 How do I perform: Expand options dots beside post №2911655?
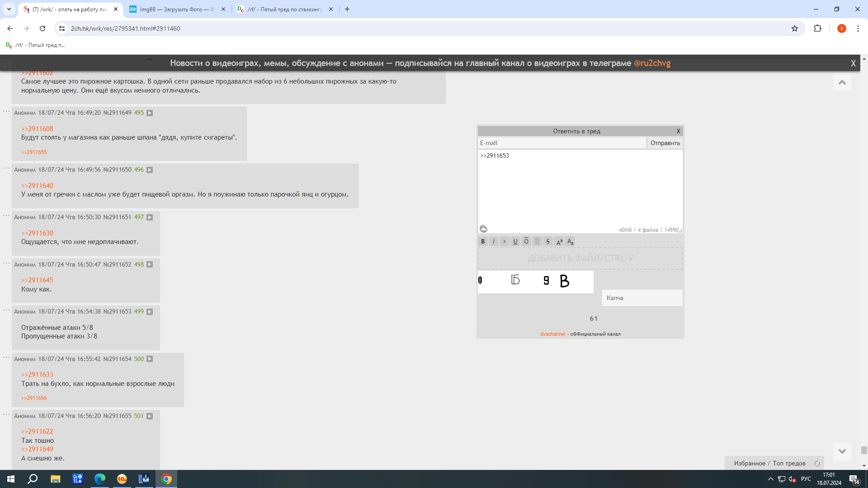(x=6, y=414)
